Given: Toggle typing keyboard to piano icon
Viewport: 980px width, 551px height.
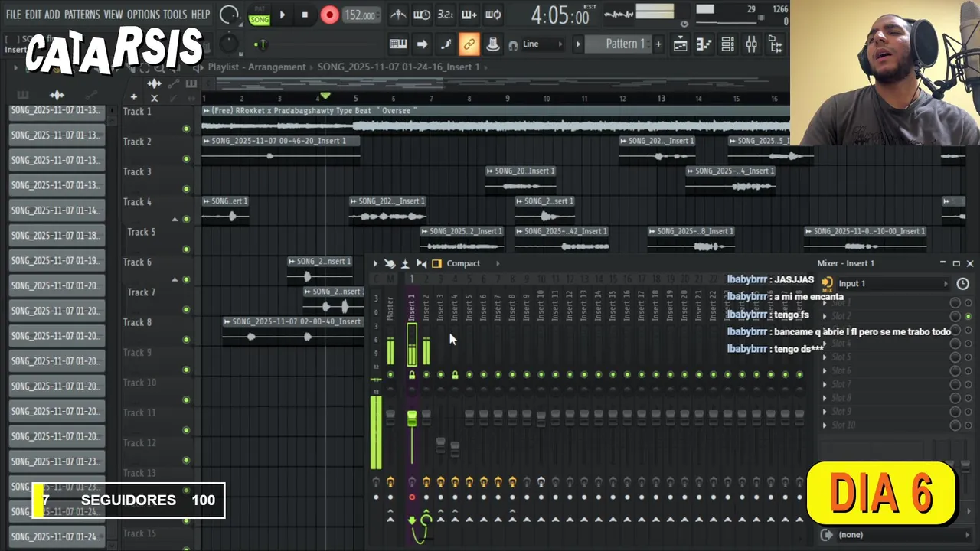Looking at the screenshot, I should tap(398, 44).
